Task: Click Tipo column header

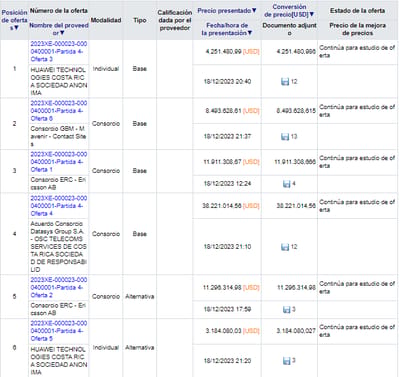Action: pyautogui.click(x=140, y=20)
